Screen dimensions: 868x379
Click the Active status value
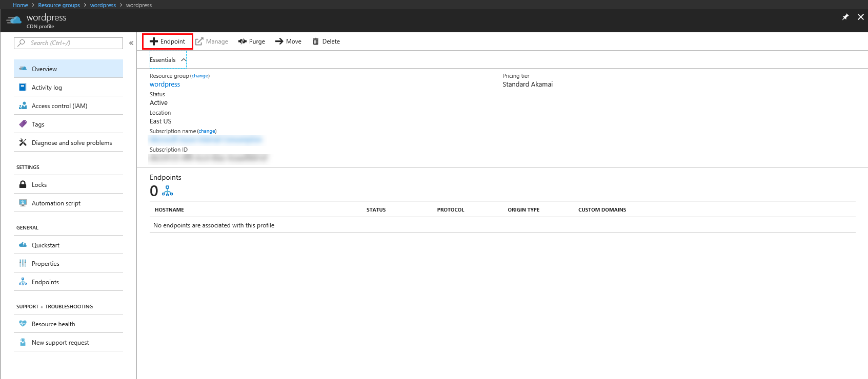pos(158,103)
